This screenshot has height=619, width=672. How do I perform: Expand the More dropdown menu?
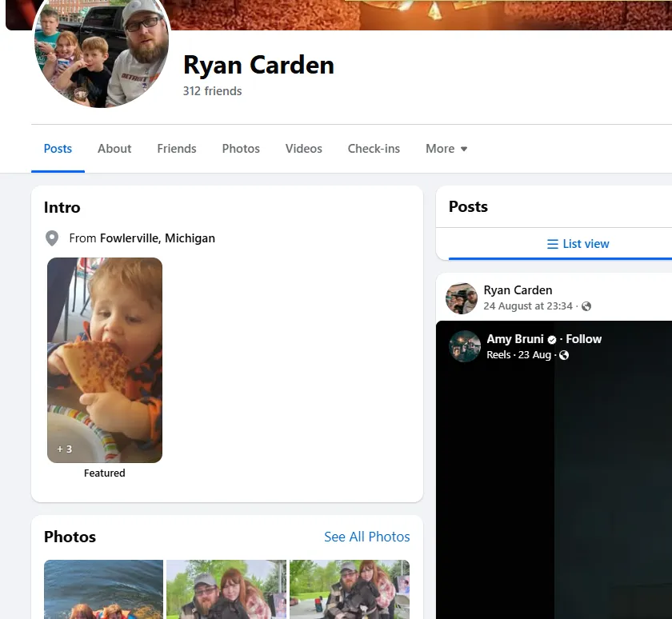446,149
